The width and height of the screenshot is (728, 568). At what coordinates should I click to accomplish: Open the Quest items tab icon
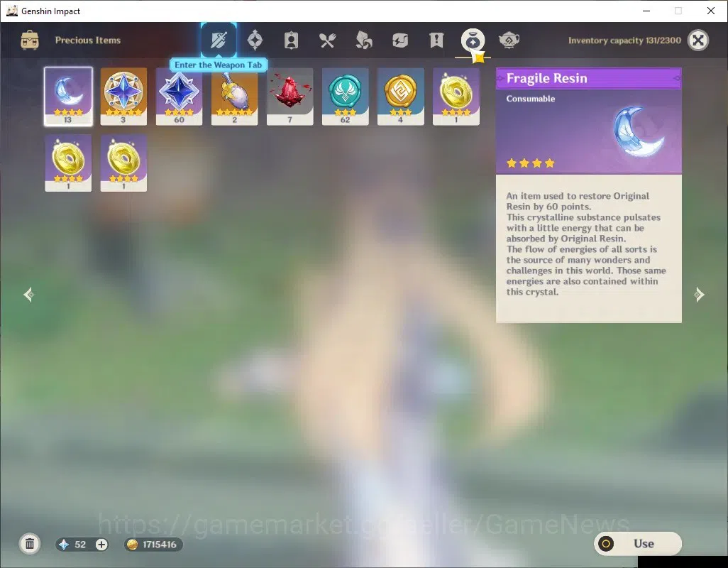coord(436,40)
